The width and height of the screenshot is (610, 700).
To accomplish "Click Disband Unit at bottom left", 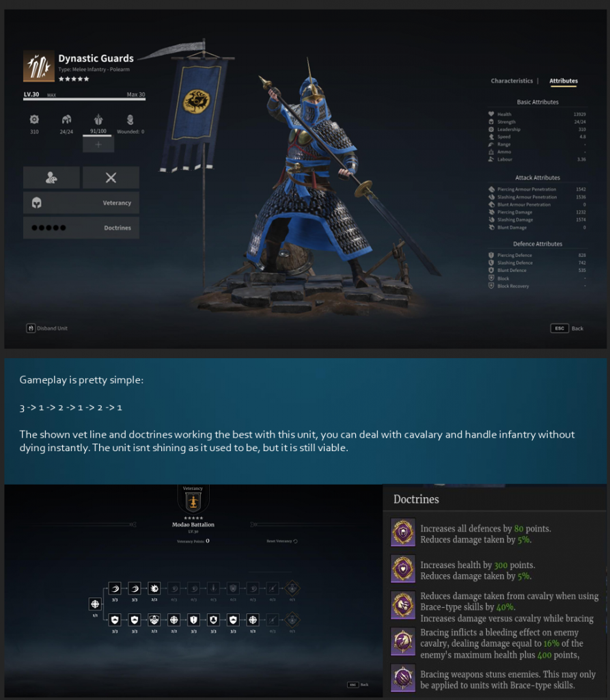I will click(x=47, y=328).
